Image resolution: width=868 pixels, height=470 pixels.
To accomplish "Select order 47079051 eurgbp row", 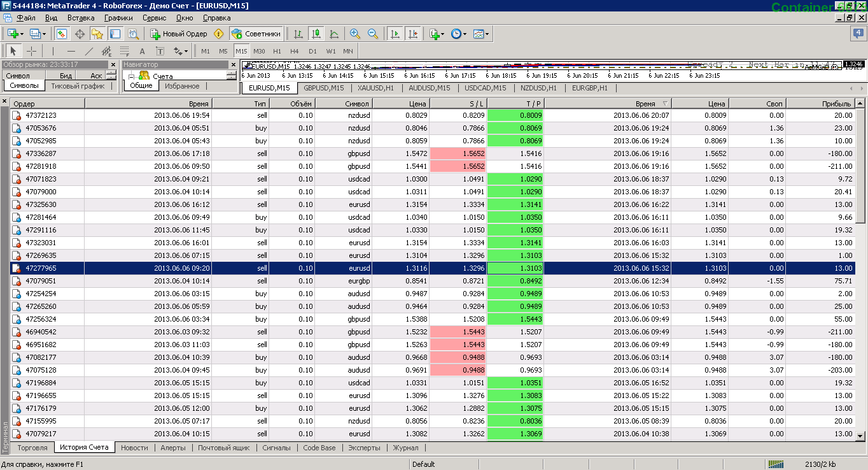I will pyautogui.click(x=433, y=281).
